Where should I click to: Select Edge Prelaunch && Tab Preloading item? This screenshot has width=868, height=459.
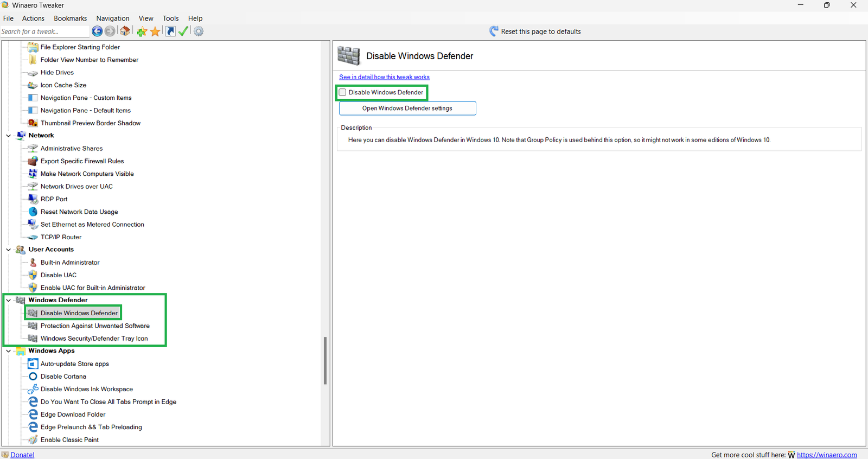pyautogui.click(x=91, y=427)
